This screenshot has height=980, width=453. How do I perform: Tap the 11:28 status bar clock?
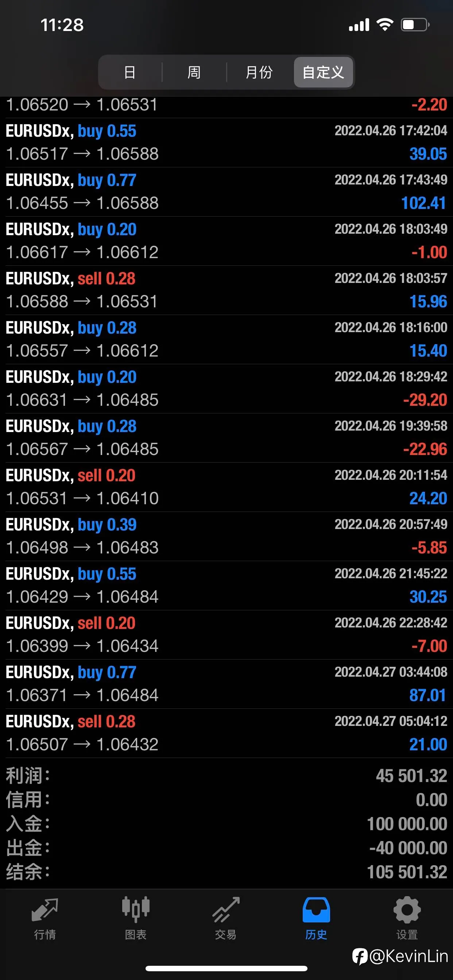(x=62, y=25)
